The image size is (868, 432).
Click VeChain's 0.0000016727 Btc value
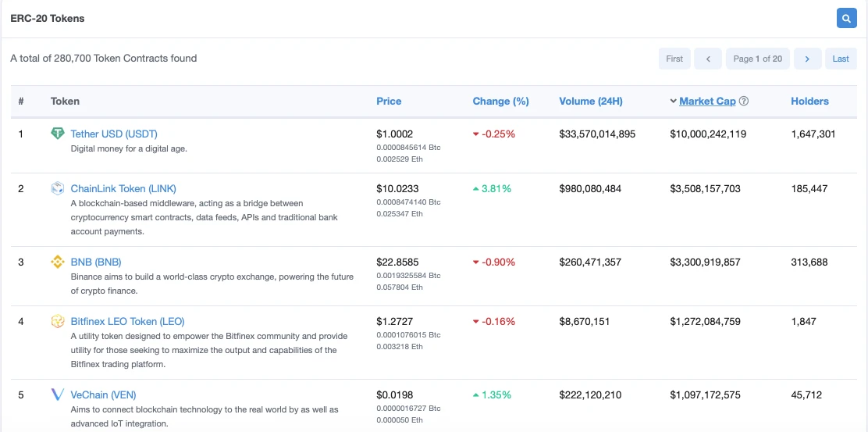pyautogui.click(x=408, y=409)
